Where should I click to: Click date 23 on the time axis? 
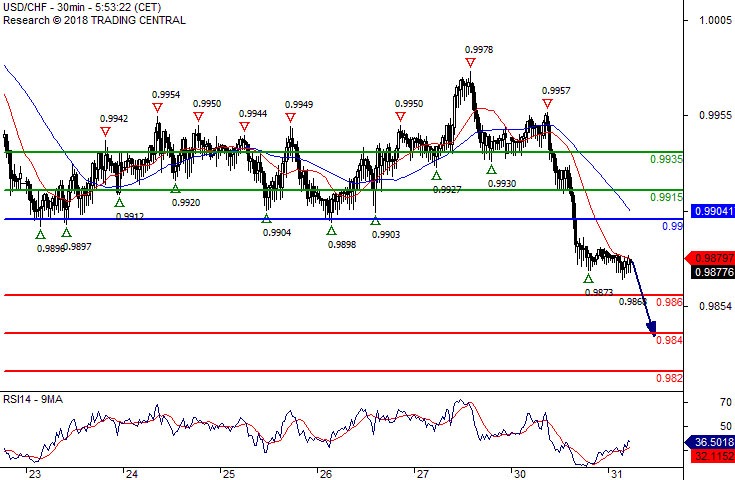(35, 474)
